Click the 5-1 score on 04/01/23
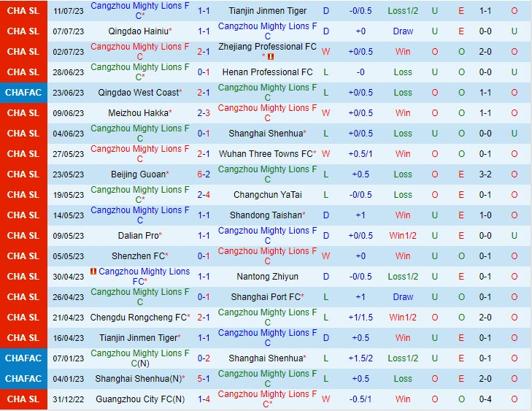The width and height of the screenshot is (532, 411). coord(204,379)
